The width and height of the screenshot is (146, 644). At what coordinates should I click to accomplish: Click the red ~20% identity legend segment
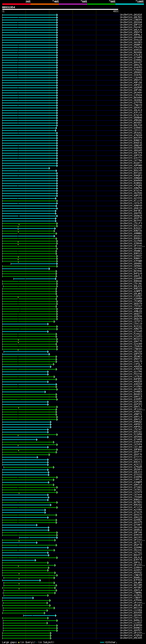[x=16, y=4]
